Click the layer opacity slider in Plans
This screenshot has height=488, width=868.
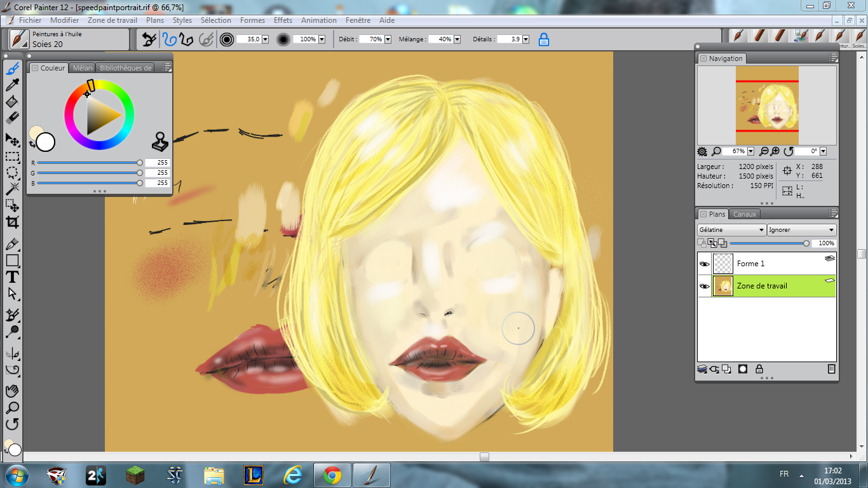pos(770,243)
